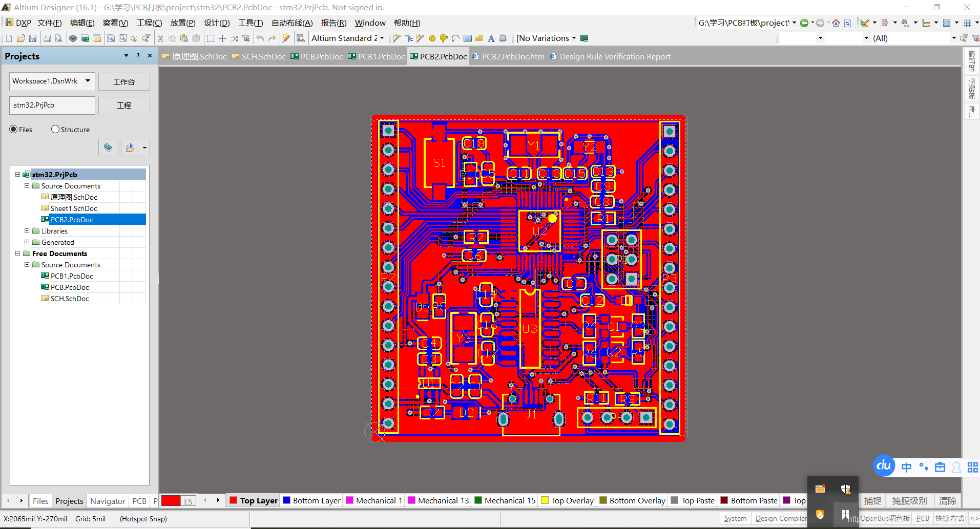Viewport: 980px width, 529px height.
Task: Pin the Projects panel
Action: [x=138, y=56]
